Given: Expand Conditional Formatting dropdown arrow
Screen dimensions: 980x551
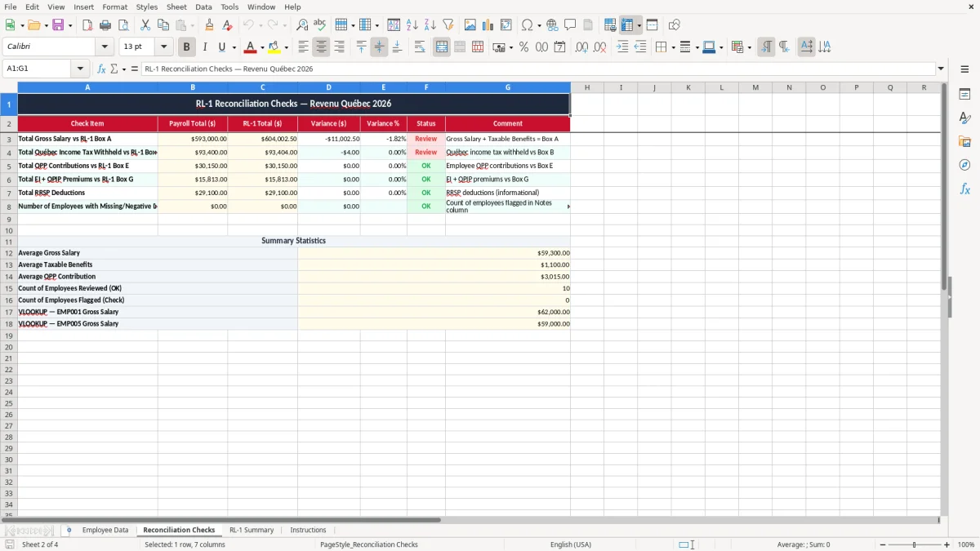Looking at the screenshot, I should (x=749, y=47).
